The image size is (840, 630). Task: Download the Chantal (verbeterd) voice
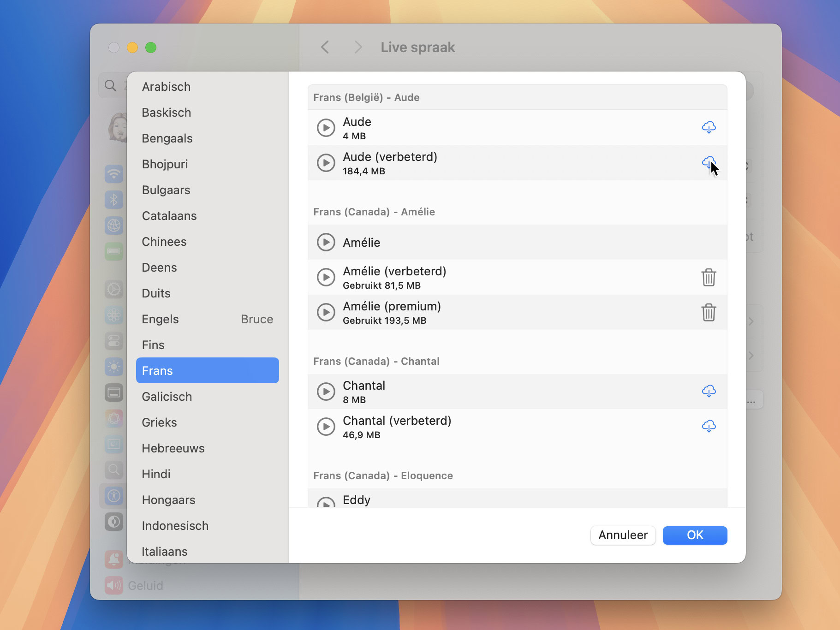pyautogui.click(x=709, y=426)
